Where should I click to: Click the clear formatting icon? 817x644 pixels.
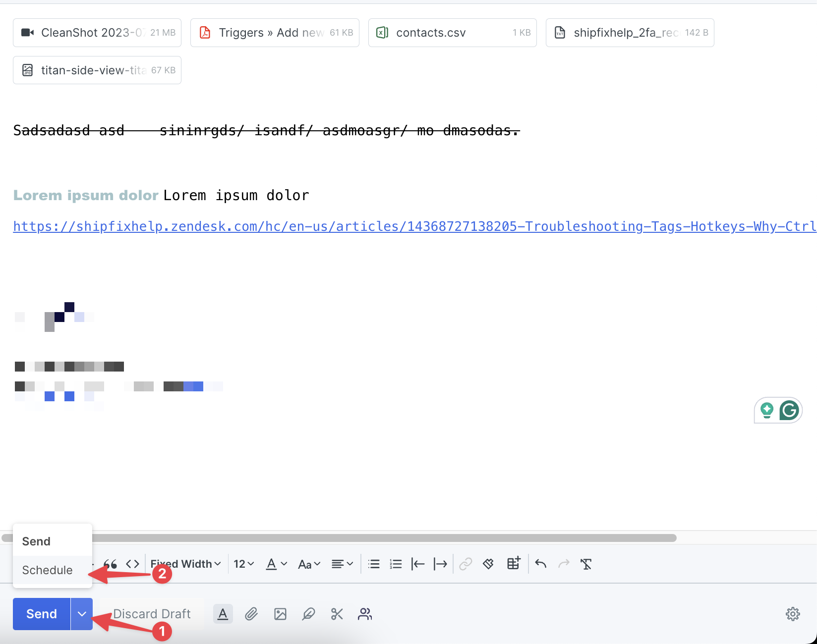[x=586, y=564]
